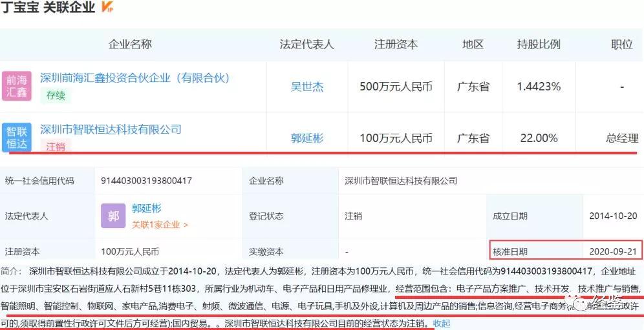Click the 登记状态 label

pos(266,216)
